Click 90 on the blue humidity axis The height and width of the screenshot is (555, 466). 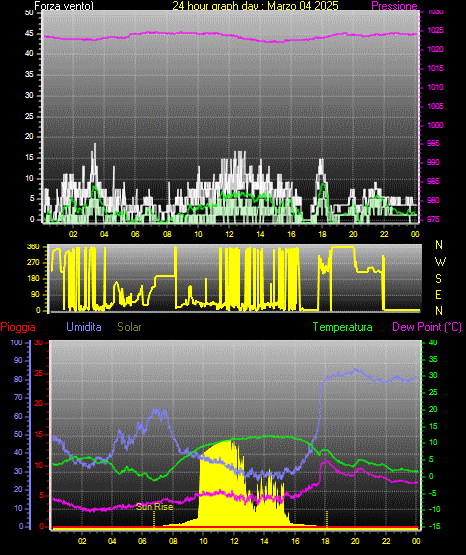[18, 360]
